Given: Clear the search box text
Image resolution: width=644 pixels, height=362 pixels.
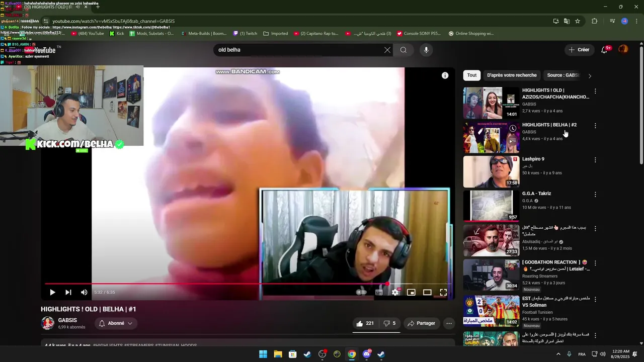Looking at the screenshot, I should tap(387, 50).
